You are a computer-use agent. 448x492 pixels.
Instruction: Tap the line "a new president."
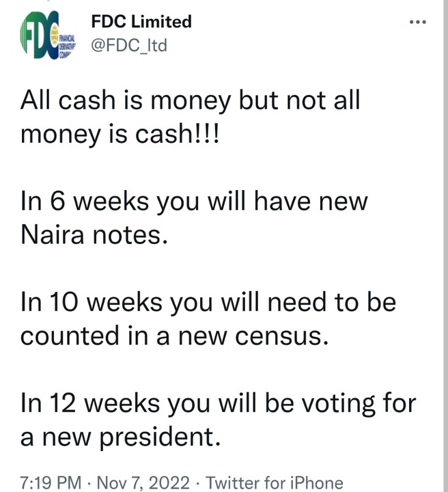tap(120, 437)
